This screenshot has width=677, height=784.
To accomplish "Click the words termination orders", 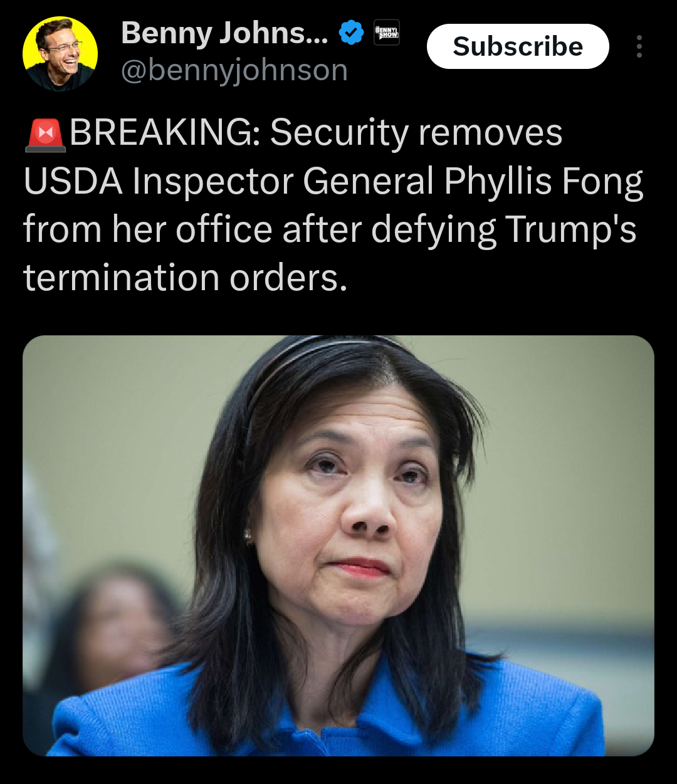I will (186, 278).
